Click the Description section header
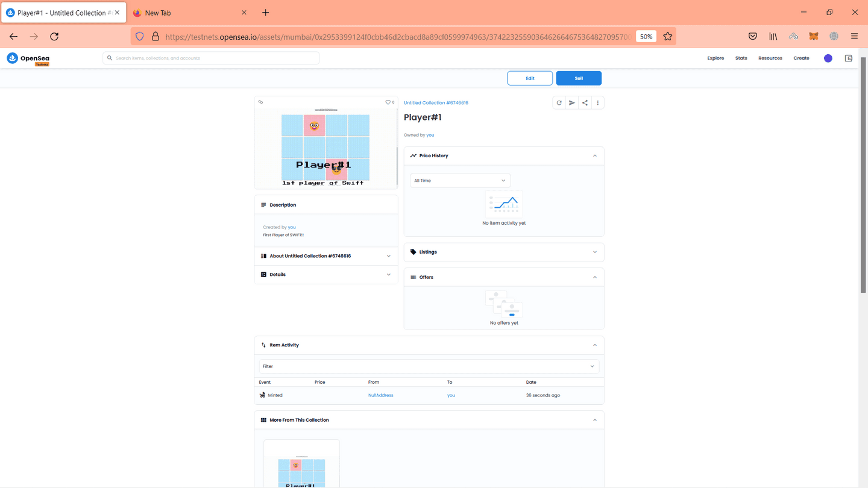Viewport: 868px width, 488px height. click(x=326, y=205)
